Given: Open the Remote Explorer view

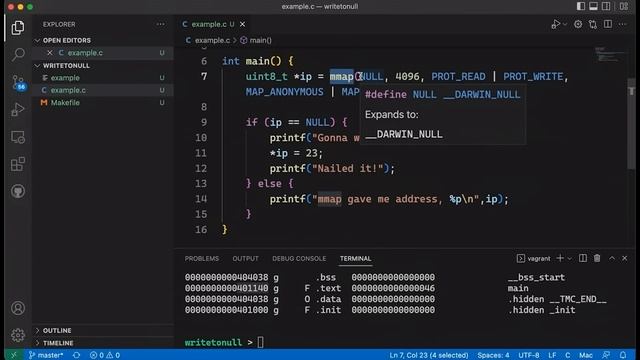Looking at the screenshot, I should (x=18, y=137).
